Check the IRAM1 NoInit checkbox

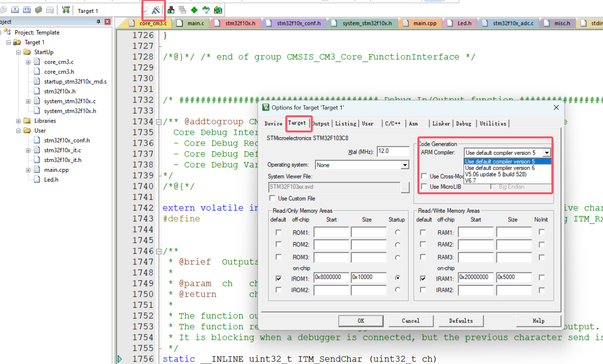(542, 278)
